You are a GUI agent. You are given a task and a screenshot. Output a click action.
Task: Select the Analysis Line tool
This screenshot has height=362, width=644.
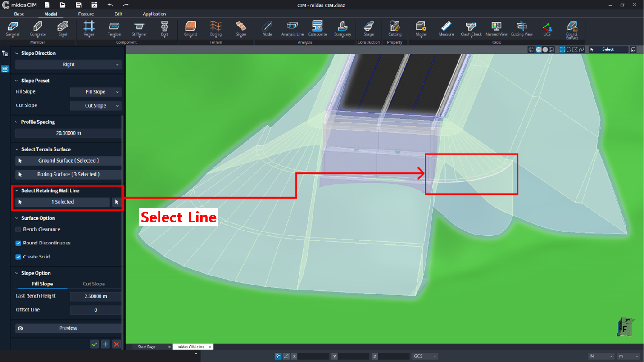pyautogui.click(x=291, y=28)
